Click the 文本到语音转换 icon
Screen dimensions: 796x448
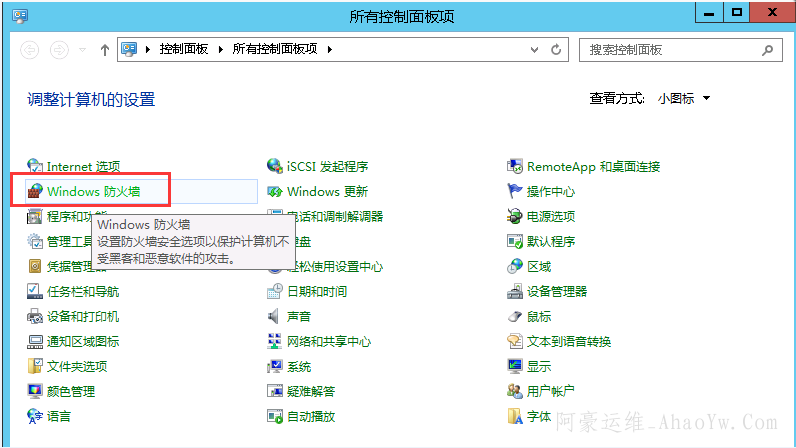[x=515, y=341]
